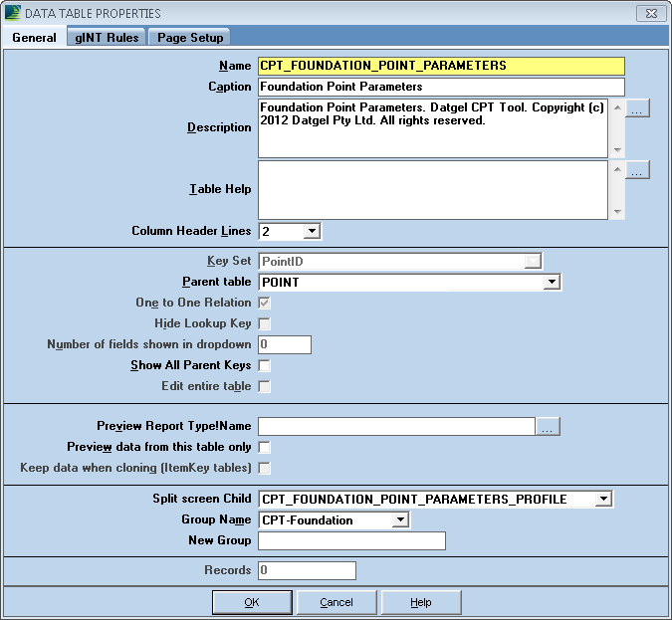Click the gINT app icon in title bar
The width and height of the screenshot is (672, 620).
(13, 13)
